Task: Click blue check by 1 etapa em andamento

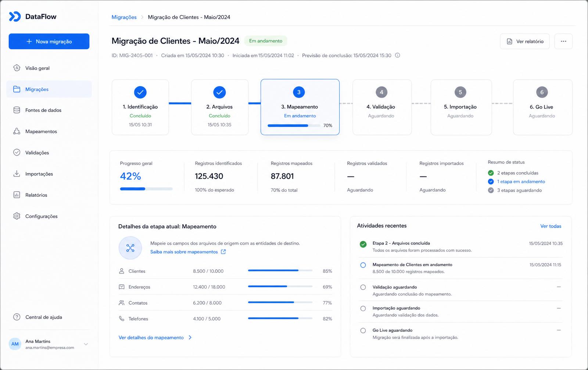Action: click(x=491, y=182)
